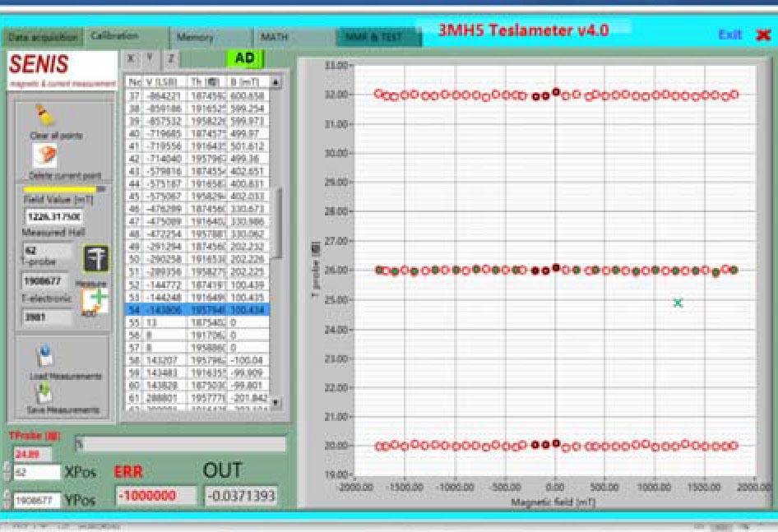Toggle the green AD button
This screenshot has height=532, width=778.
(244, 58)
